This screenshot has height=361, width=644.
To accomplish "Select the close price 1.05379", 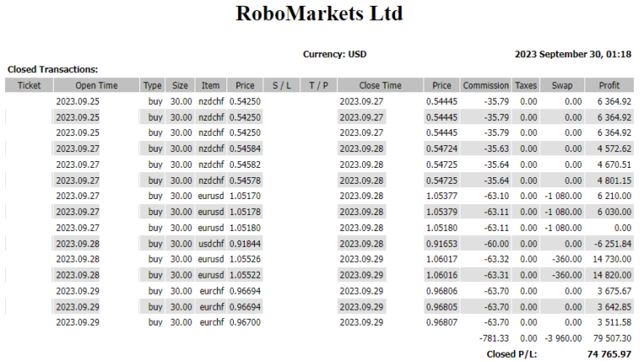I will (x=442, y=212).
